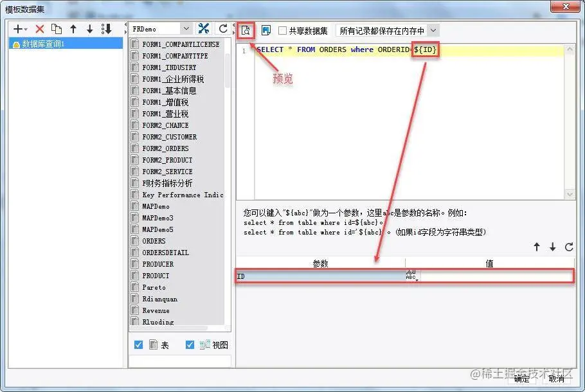Uncheck the 表 checkbox
This screenshot has height=392, width=585.
139,344
